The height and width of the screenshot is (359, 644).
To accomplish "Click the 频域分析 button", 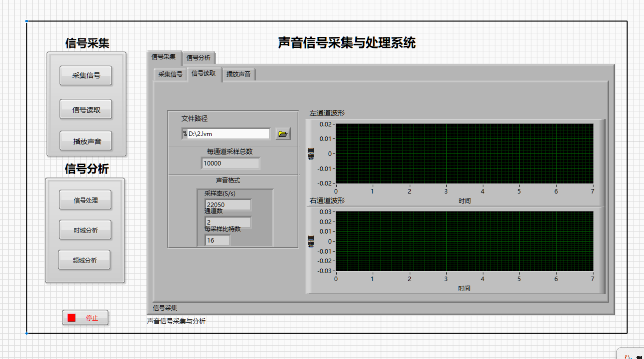I will tap(84, 260).
